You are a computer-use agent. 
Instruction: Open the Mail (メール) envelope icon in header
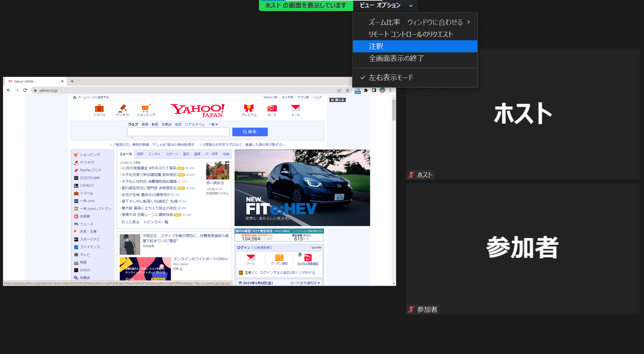(x=296, y=108)
